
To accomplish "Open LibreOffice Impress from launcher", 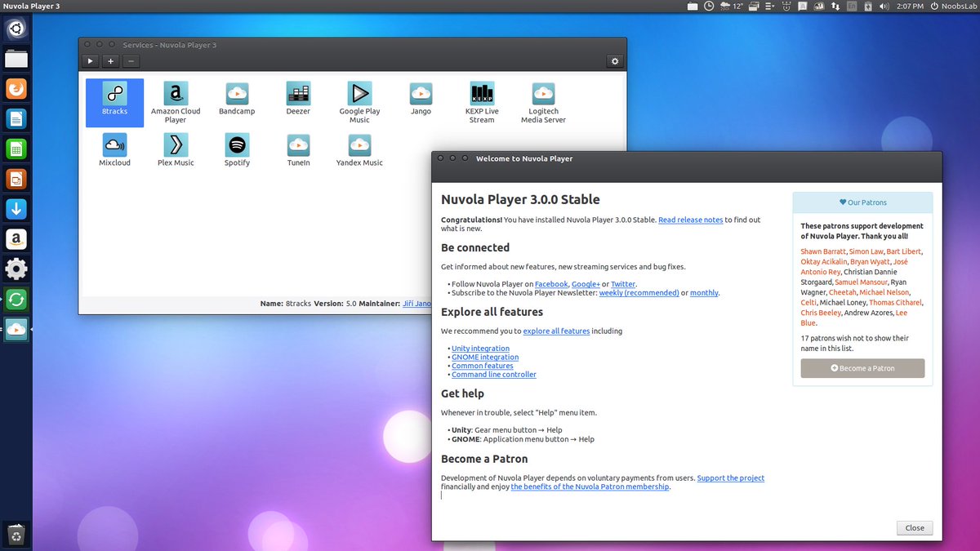I will pyautogui.click(x=16, y=179).
